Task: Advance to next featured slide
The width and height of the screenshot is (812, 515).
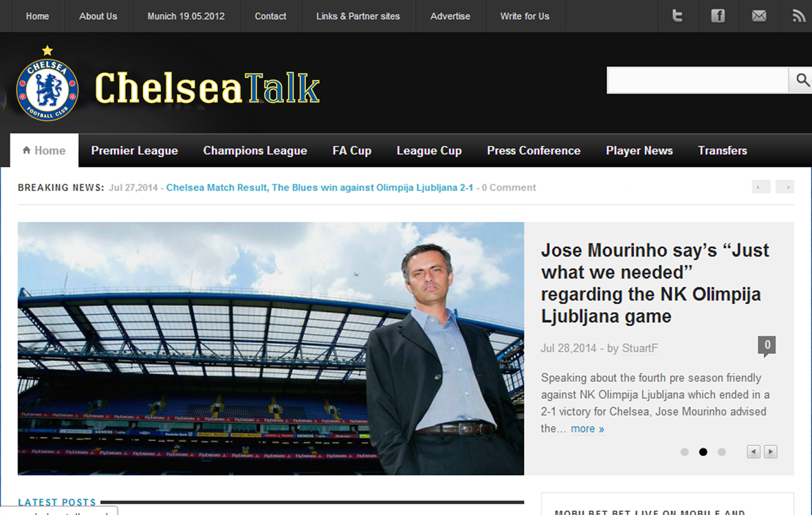Action: pos(771,452)
